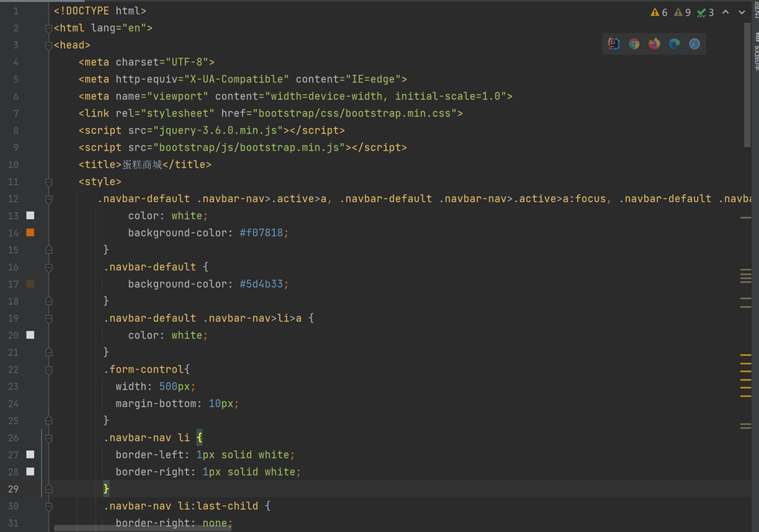This screenshot has width=759, height=532.
Task: Click the hex value #5d4b33
Action: coord(261,284)
